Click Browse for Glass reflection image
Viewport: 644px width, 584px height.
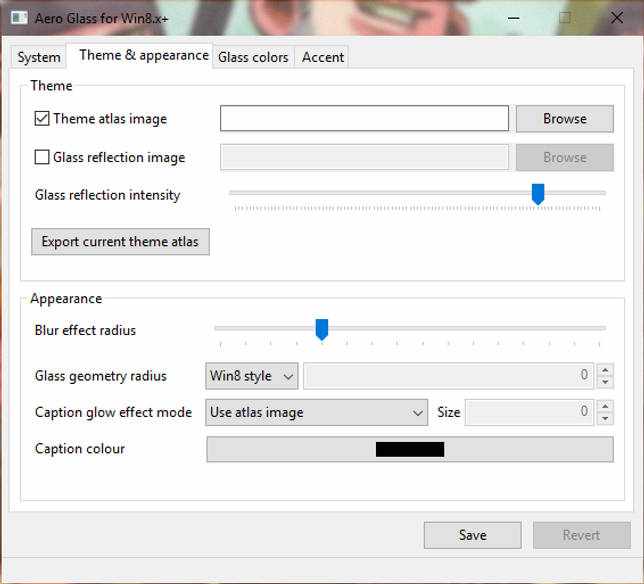pyautogui.click(x=565, y=157)
